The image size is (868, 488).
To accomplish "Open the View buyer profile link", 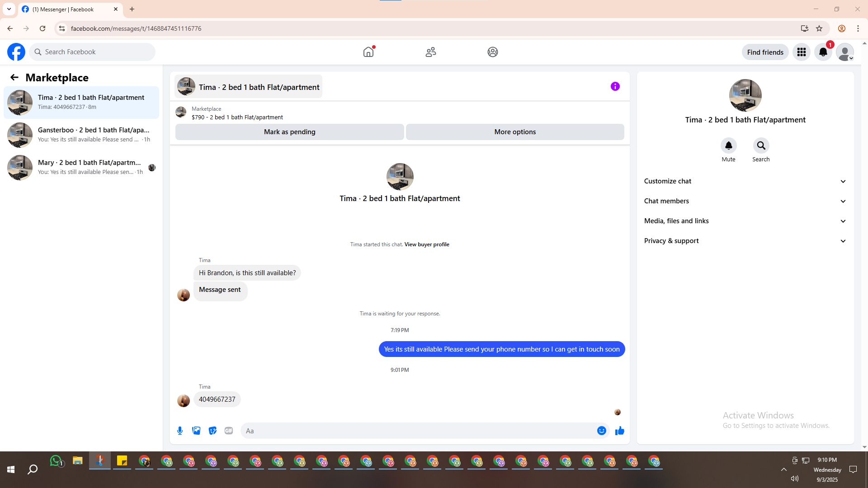I will (x=427, y=244).
